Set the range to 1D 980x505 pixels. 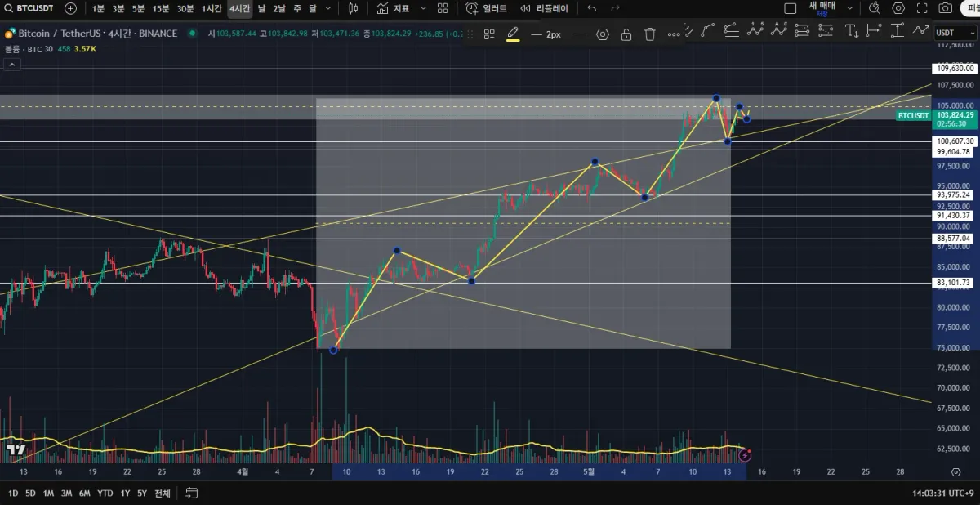click(13, 493)
